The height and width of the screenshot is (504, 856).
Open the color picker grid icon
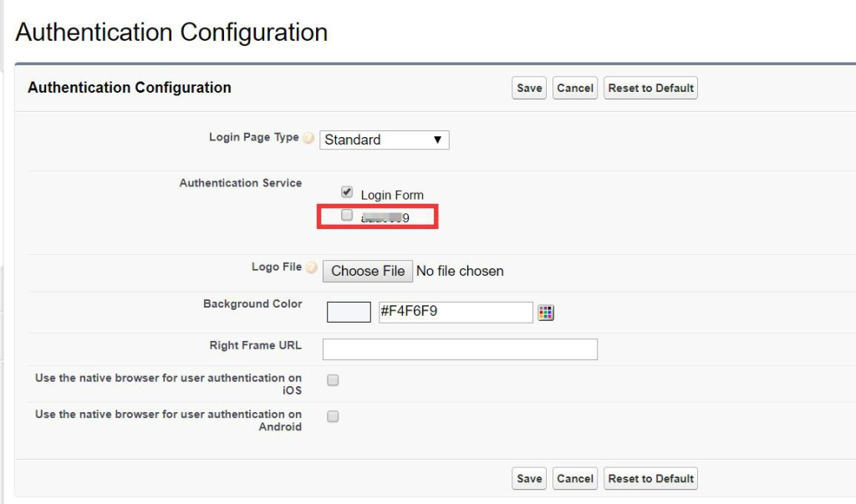point(546,313)
